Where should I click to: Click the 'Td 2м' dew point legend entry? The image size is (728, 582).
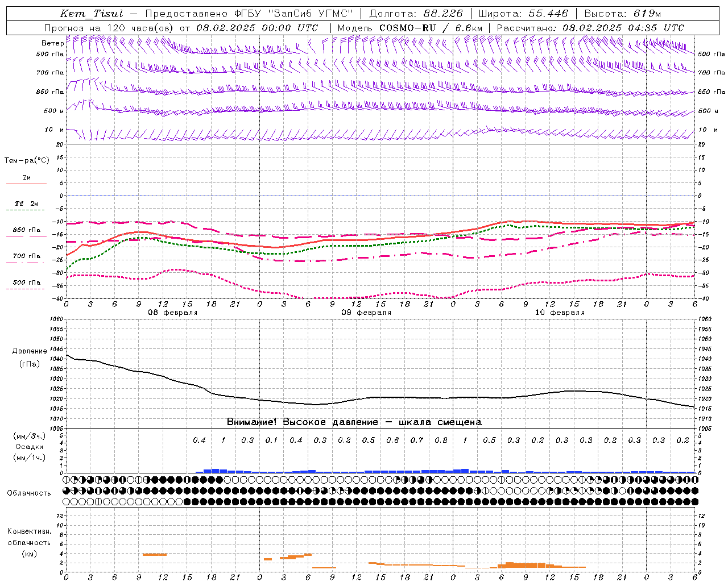click(x=27, y=203)
